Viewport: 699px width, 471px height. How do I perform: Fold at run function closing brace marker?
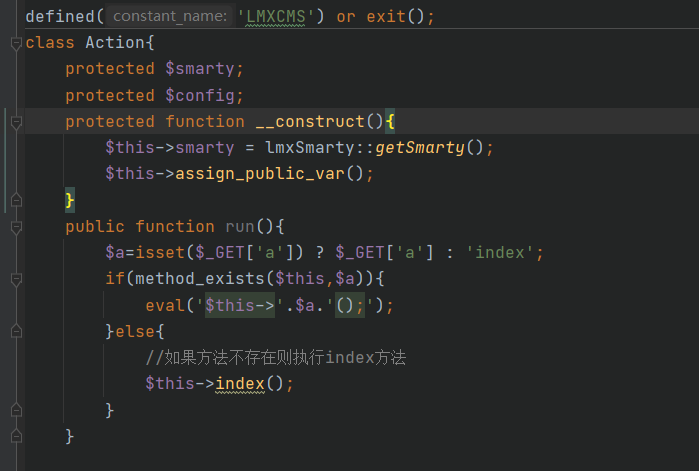pyautogui.click(x=16, y=436)
